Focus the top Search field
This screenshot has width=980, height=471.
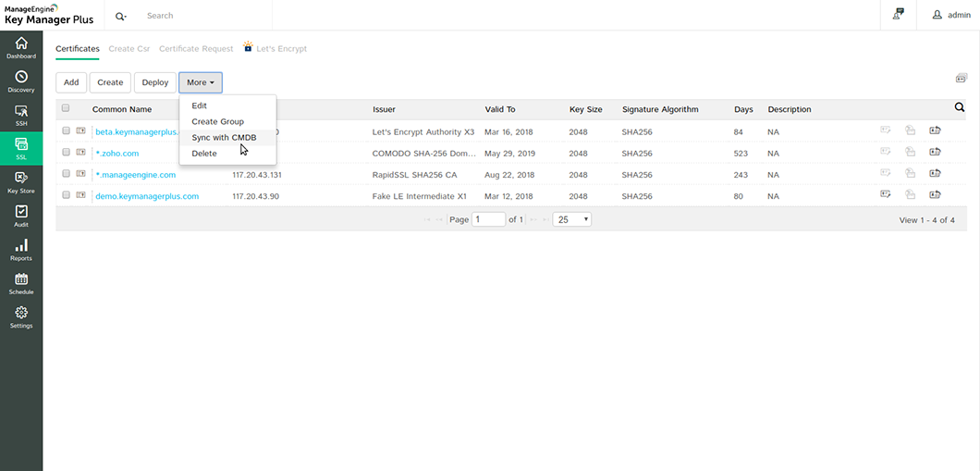[206, 16]
